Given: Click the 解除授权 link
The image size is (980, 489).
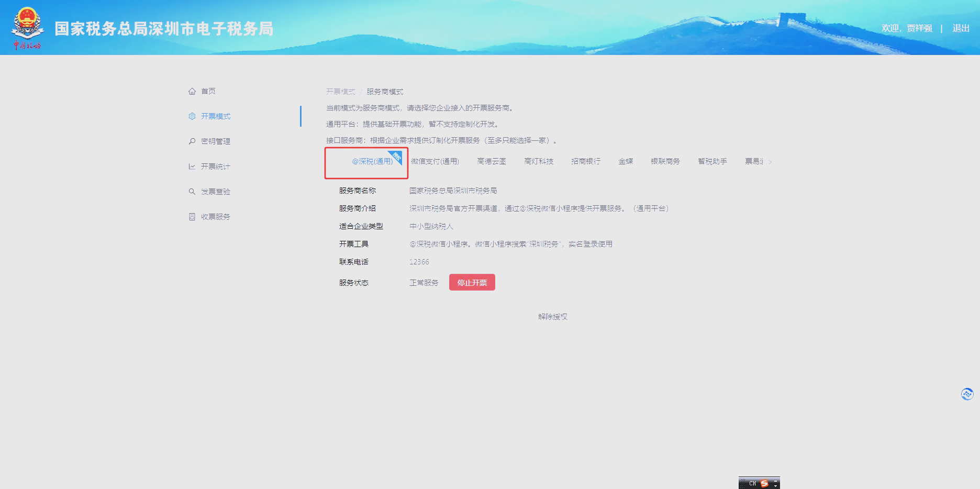Looking at the screenshot, I should coord(552,316).
